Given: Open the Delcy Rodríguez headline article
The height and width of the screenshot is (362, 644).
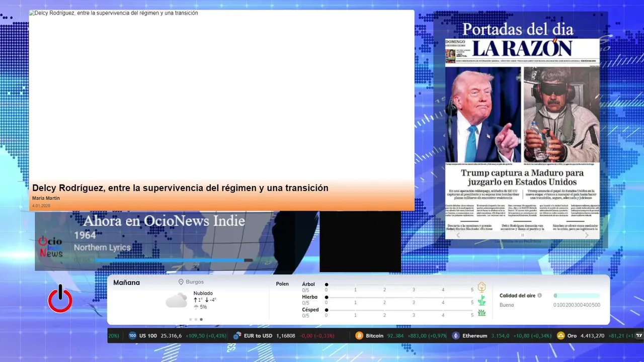Looking at the screenshot, I should tap(180, 188).
